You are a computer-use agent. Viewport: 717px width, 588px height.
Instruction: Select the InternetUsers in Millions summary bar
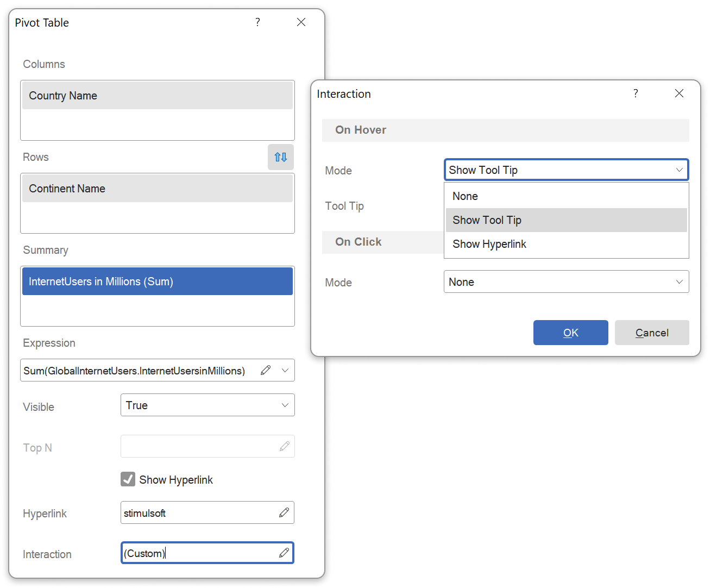157,281
